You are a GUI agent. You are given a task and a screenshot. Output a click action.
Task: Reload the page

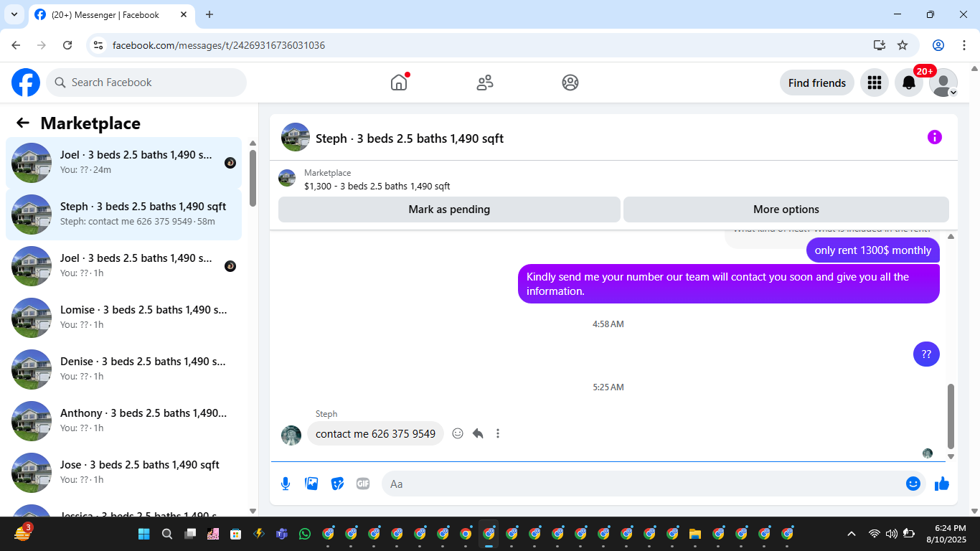[67, 45]
